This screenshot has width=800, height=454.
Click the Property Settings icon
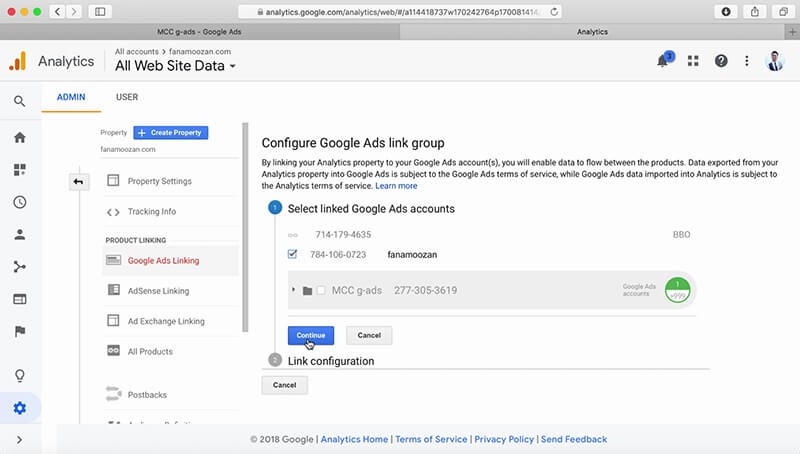[113, 180]
